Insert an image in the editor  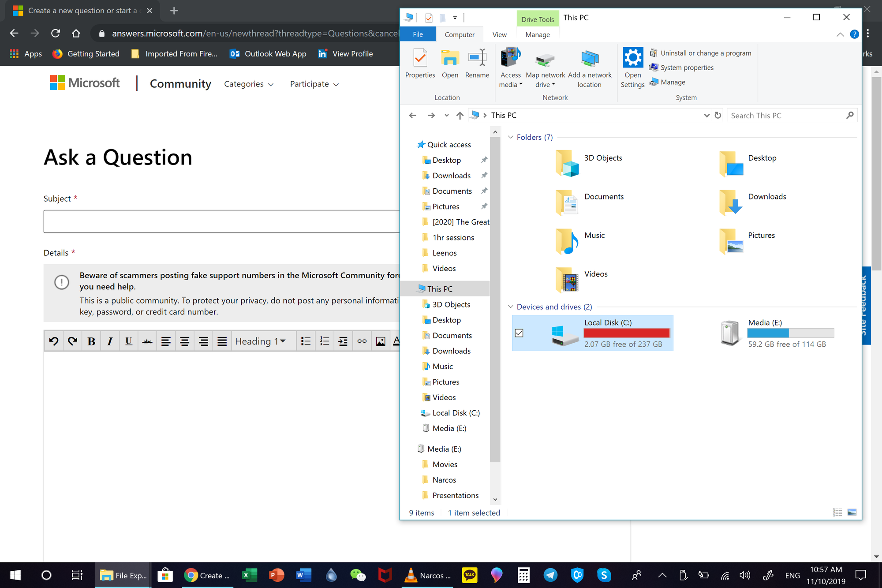pos(380,341)
